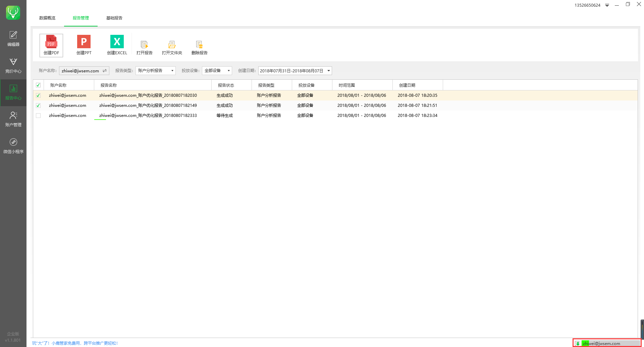Expand 报告类型 report type dropdown
This screenshot has width=644, height=347.
(x=156, y=71)
